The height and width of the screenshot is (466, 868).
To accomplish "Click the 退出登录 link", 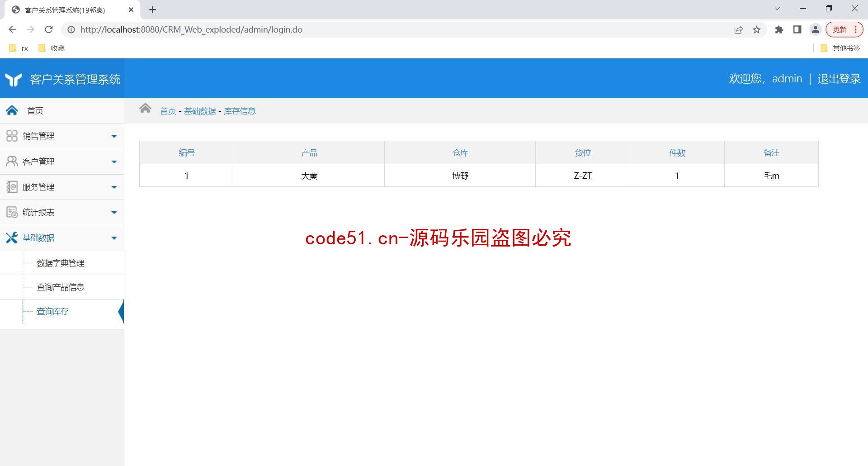I will (839, 79).
